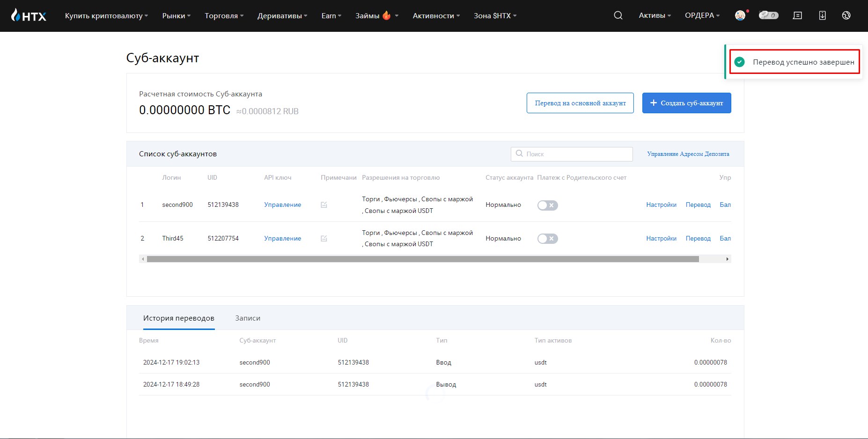Image resolution: width=868 pixels, height=439 pixels.
Task: Expand the Активности dropdown
Action: click(x=436, y=15)
